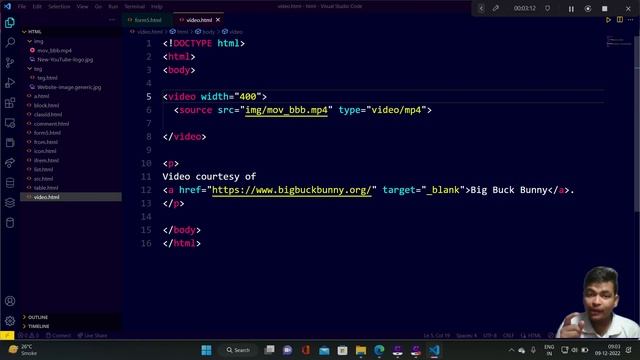Open the Extensions view
640x360 pixels.
click(x=10, y=102)
